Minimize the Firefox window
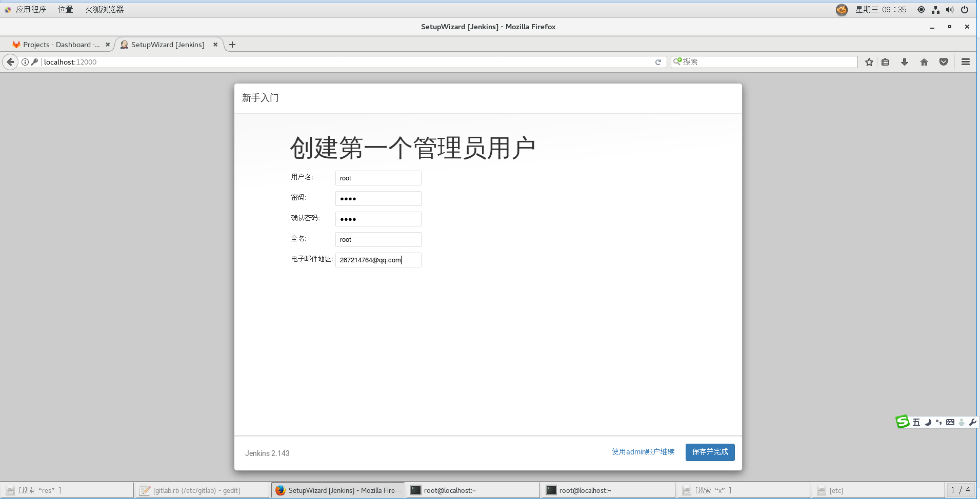The width and height of the screenshot is (980, 499). 932,27
